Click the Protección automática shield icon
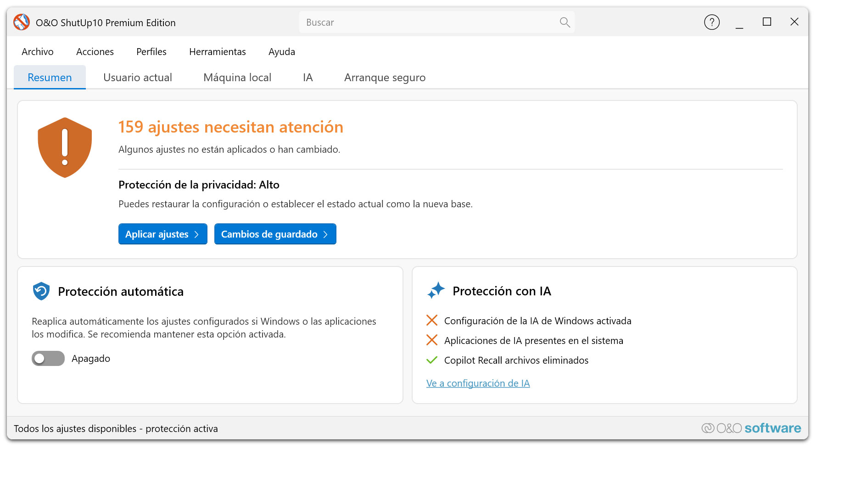Viewport: 856px width, 504px height. (x=41, y=291)
